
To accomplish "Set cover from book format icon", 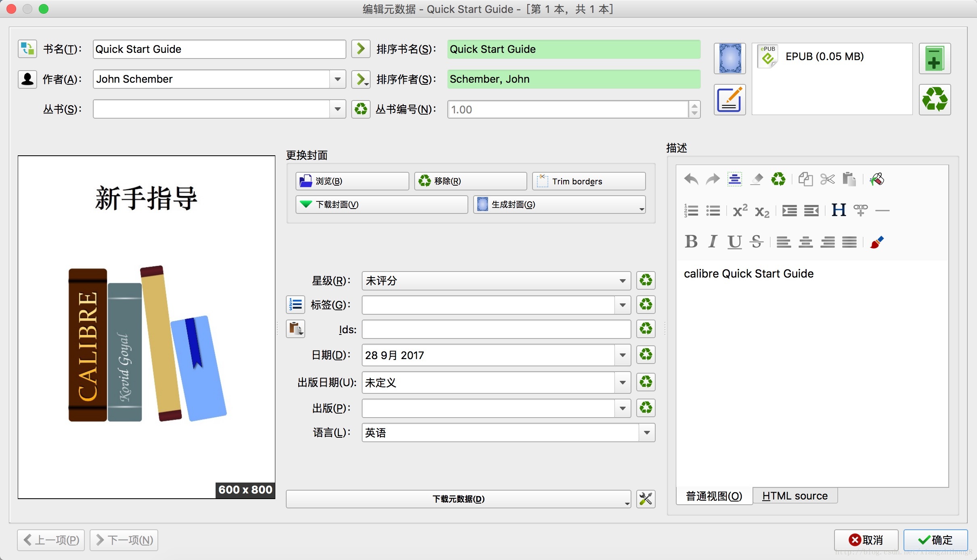I will click(730, 59).
